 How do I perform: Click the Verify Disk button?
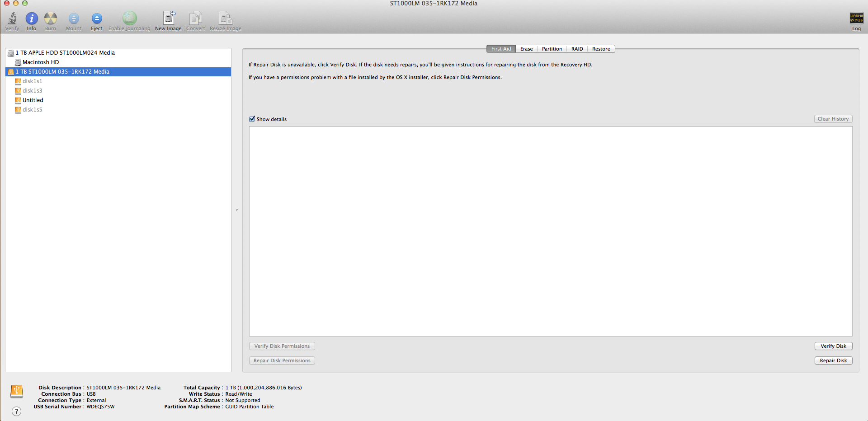(x=834, y=346)
